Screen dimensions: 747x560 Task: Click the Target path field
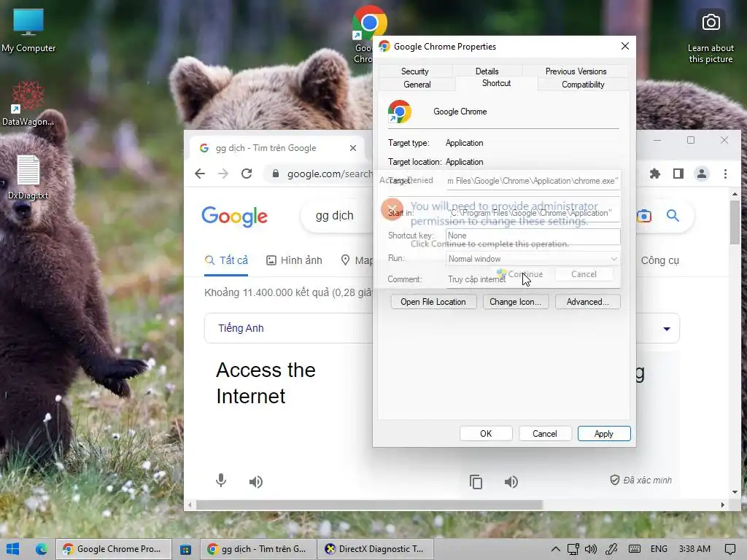pyautogui.click(x=533, y=181)
